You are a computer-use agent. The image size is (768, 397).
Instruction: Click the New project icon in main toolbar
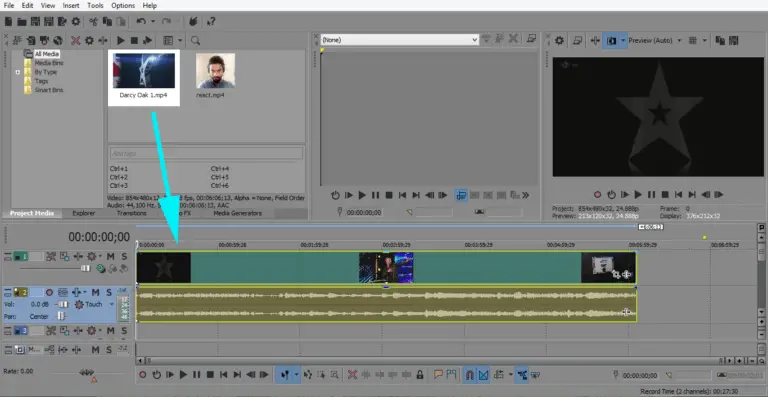click(x=8, y=22)
